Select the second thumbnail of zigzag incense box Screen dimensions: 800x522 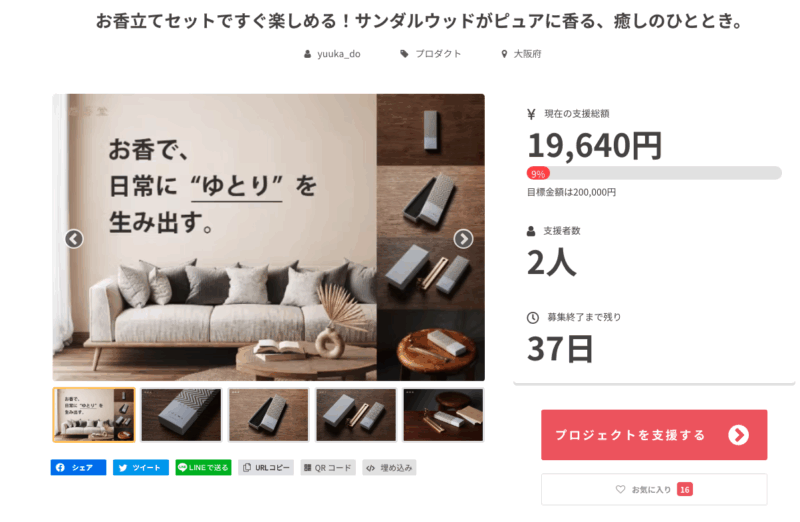[181, 415]
